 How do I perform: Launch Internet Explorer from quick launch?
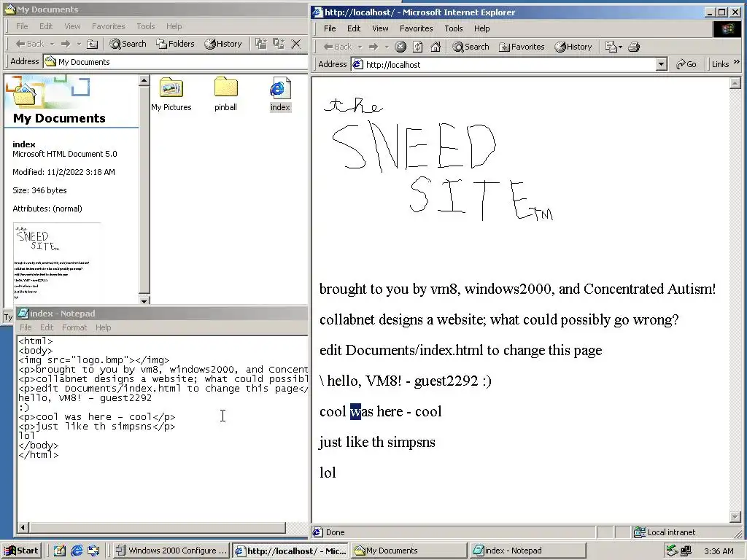(77, 551)
